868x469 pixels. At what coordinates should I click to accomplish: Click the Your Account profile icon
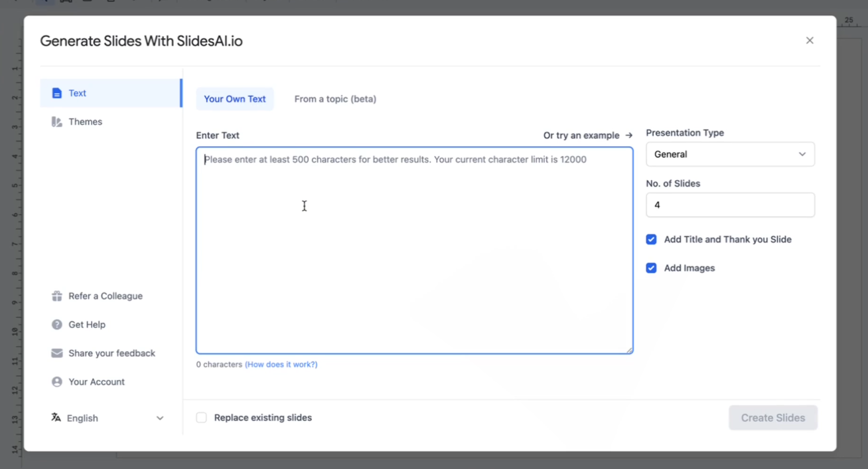click(x=57, y=382)
